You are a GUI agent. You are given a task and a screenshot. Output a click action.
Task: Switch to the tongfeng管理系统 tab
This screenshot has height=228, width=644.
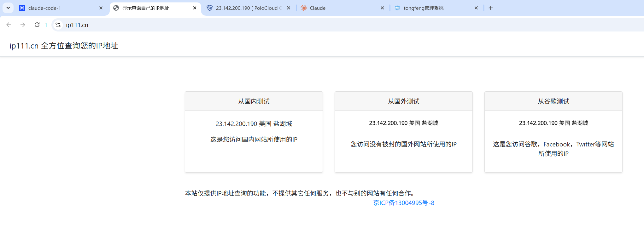[432, 8]
